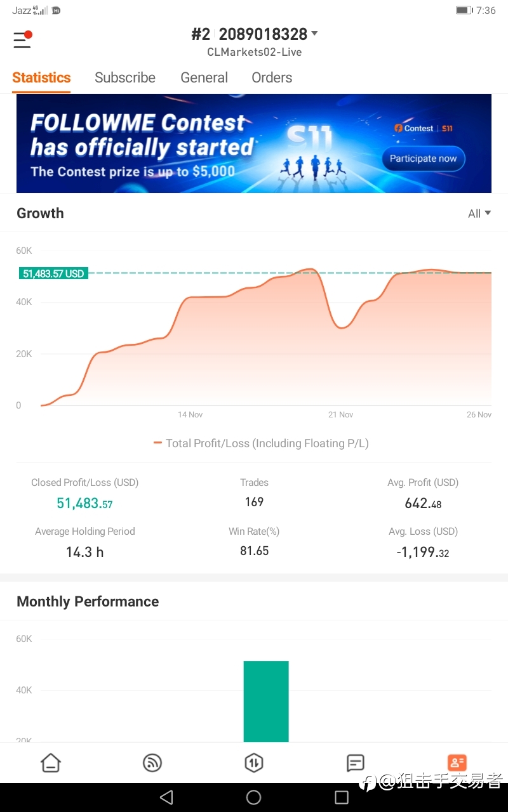Tap the green Monthly Performance bar

point(266,702)
